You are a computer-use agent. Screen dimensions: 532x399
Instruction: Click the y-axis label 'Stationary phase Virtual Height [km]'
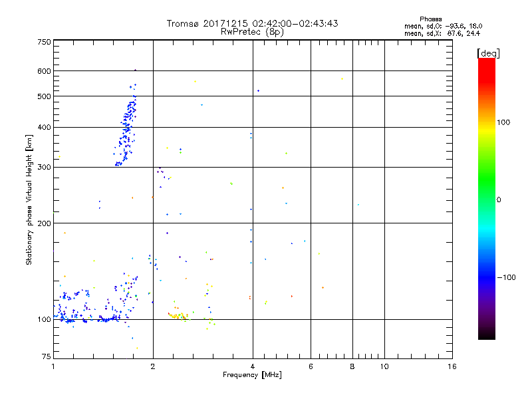coord(29,200)
